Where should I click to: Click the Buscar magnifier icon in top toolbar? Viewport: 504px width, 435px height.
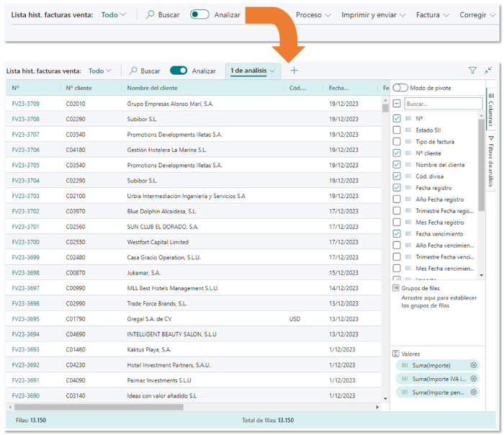click(x=150, y=14)
